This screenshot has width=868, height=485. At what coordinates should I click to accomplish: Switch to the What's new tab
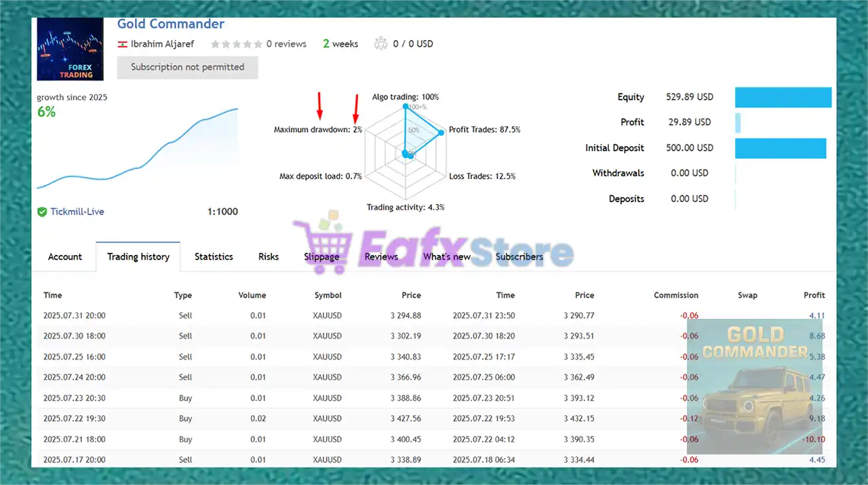(447, 256)
